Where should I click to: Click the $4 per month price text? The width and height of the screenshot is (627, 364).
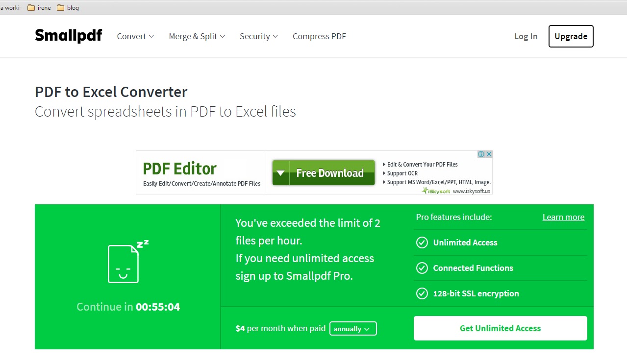tap(280, 328)
